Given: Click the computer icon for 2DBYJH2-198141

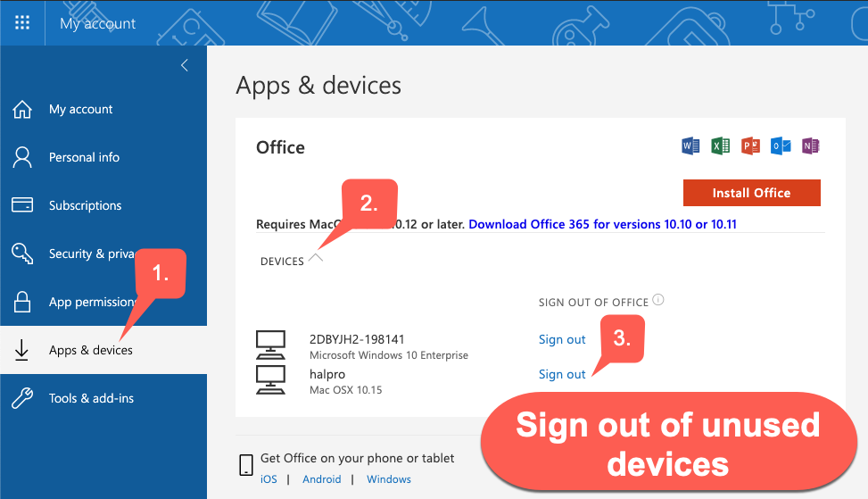Looking at the screenshot, I should pos(270,345).
